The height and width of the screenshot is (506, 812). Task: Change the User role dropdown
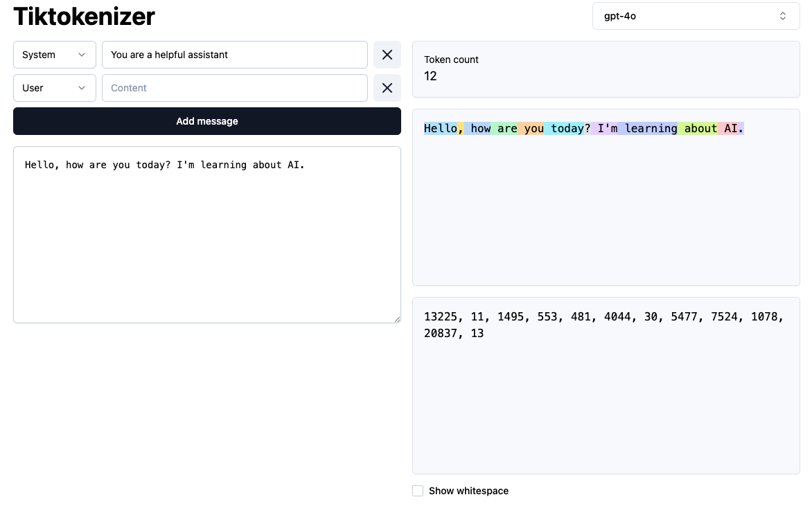coord(55,88)
